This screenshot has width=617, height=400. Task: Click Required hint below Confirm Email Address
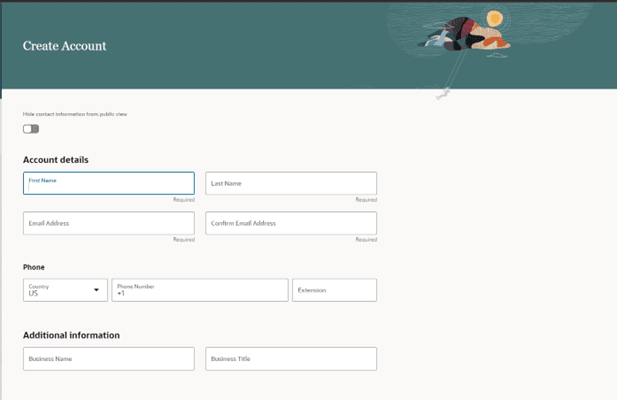[365, 240]
